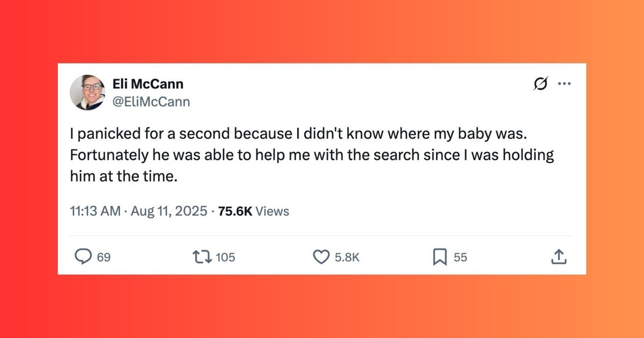Click Eli McCann's profile avatar
This screenshot has height=338, width=644.
pyautogui.click(x=87, y=92)
